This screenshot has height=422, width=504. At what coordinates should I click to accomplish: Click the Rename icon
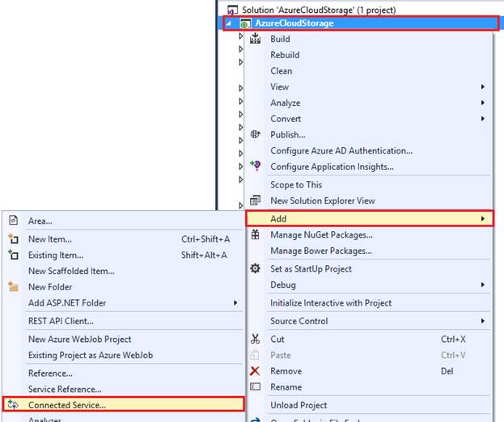pyautogui.click(x=255, y=386)
